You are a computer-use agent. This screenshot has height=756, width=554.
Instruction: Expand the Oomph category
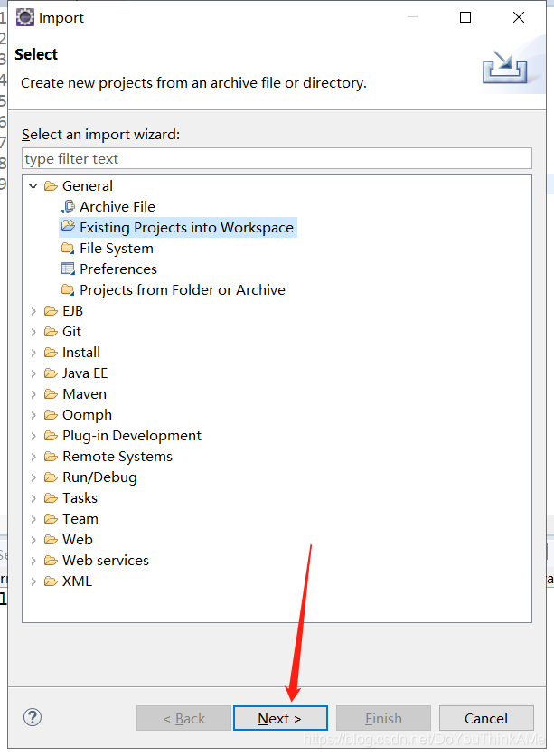pos(33,415)
